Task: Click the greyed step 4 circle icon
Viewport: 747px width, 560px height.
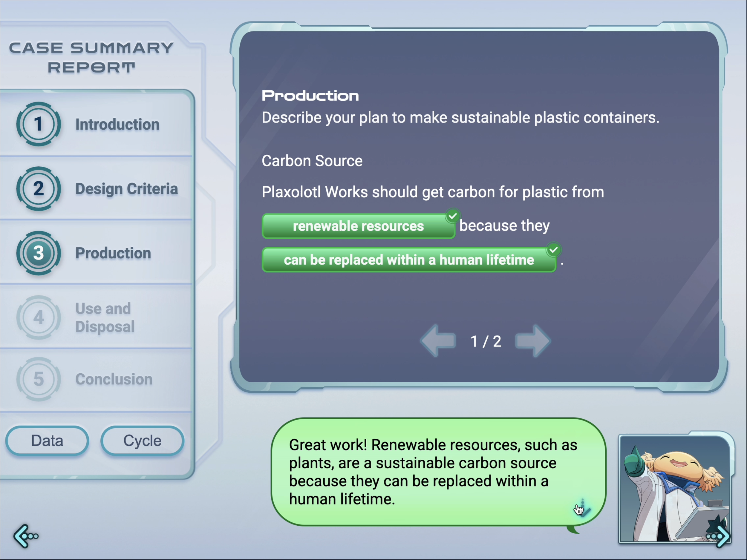Action: click(39, 317)
